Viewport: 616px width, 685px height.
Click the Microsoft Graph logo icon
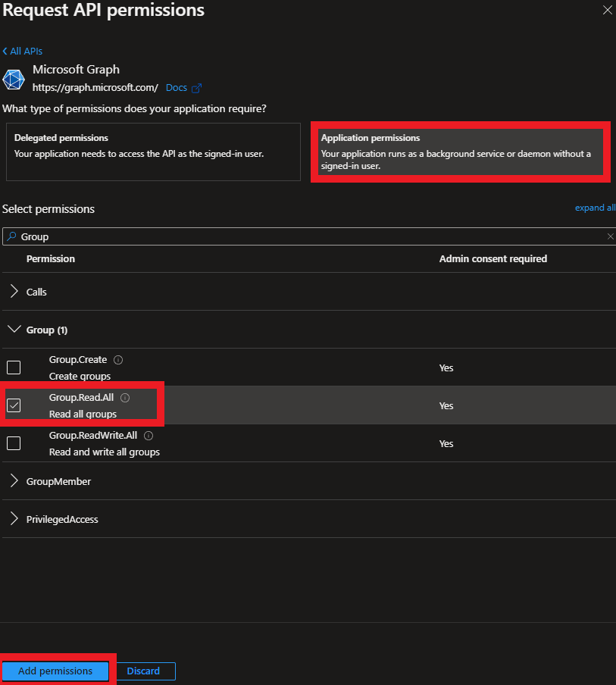[x=14, y=80]
